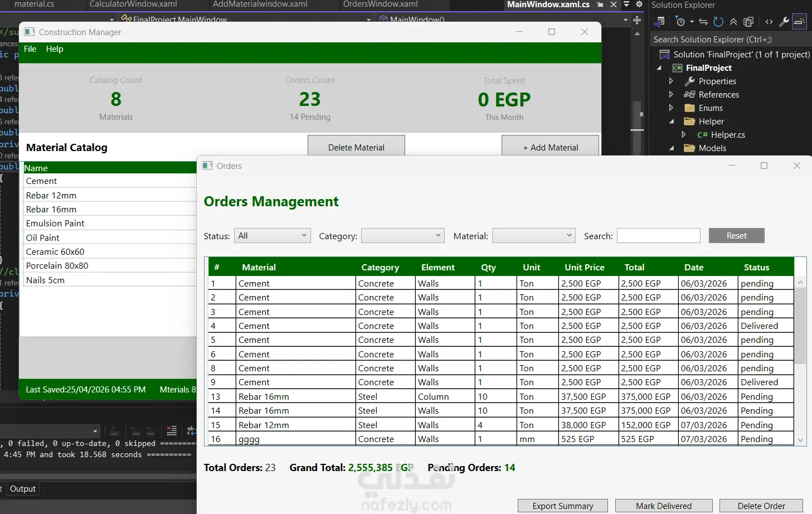
Task: Switch to the AddMaterialwindow.xaml tab
Action: pos(260,4)
